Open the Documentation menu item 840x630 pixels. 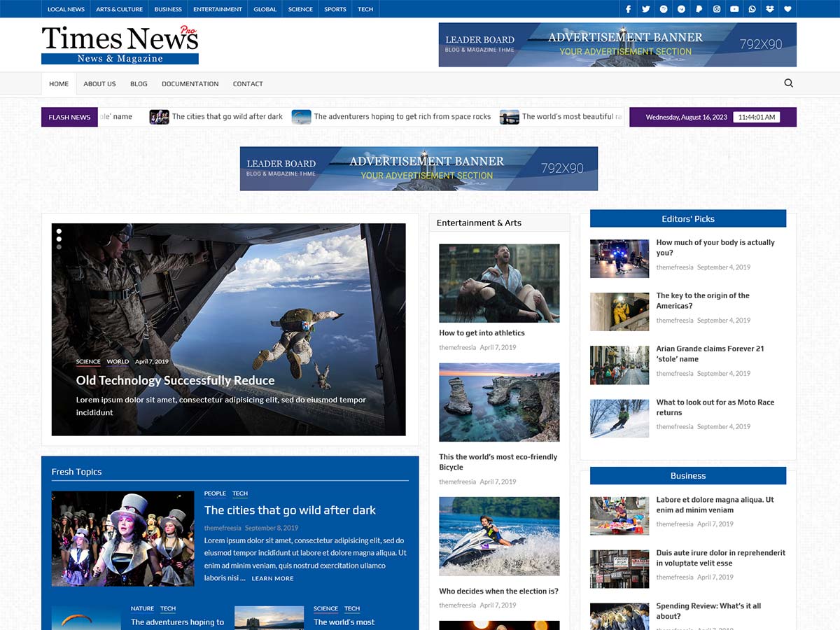tap(190, 84)
